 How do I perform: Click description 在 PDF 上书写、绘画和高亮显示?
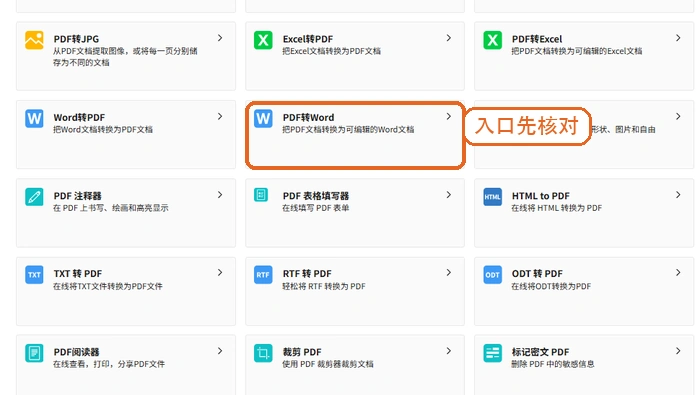click(111, 208)
